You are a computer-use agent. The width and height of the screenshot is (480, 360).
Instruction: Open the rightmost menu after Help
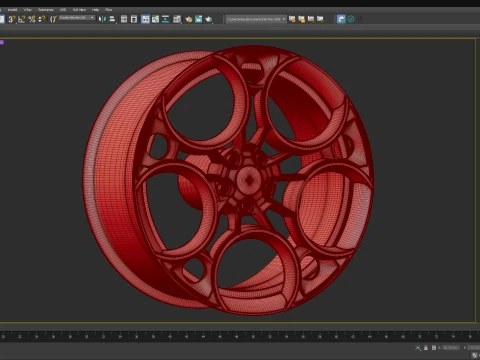click(108, 10)
